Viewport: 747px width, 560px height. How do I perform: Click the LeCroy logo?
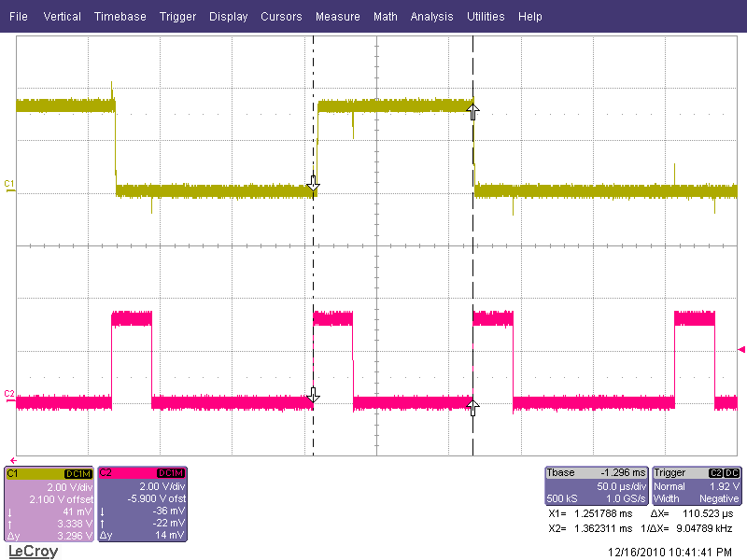[34, 552]
